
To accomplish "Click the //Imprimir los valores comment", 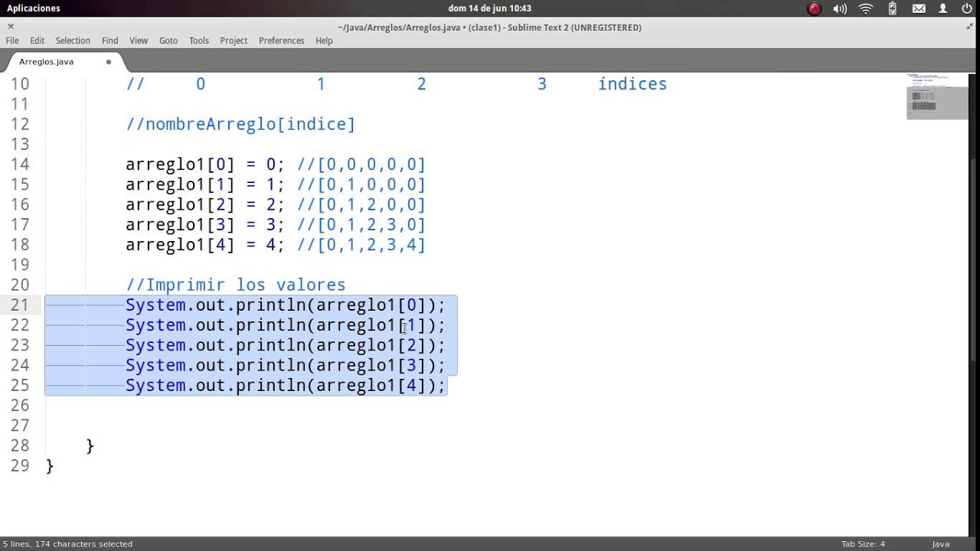I will pos(236,285).
